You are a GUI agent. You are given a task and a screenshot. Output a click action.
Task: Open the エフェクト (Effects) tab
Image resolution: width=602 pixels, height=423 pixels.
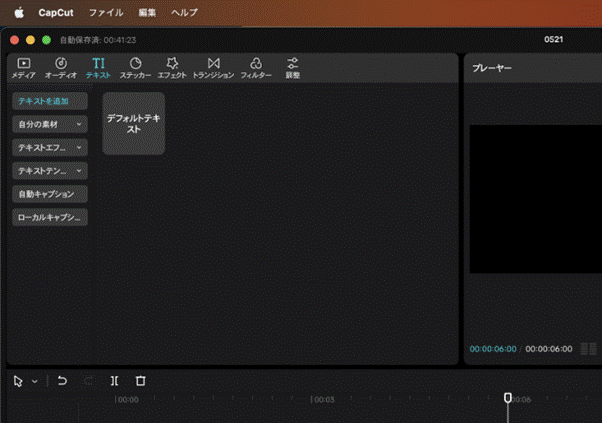[172, 68]
